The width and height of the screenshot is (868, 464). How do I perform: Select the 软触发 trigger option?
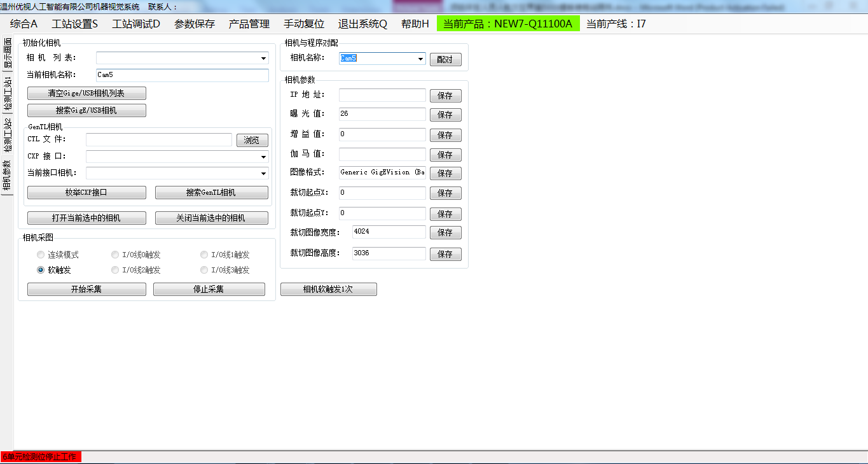[41, 270]
